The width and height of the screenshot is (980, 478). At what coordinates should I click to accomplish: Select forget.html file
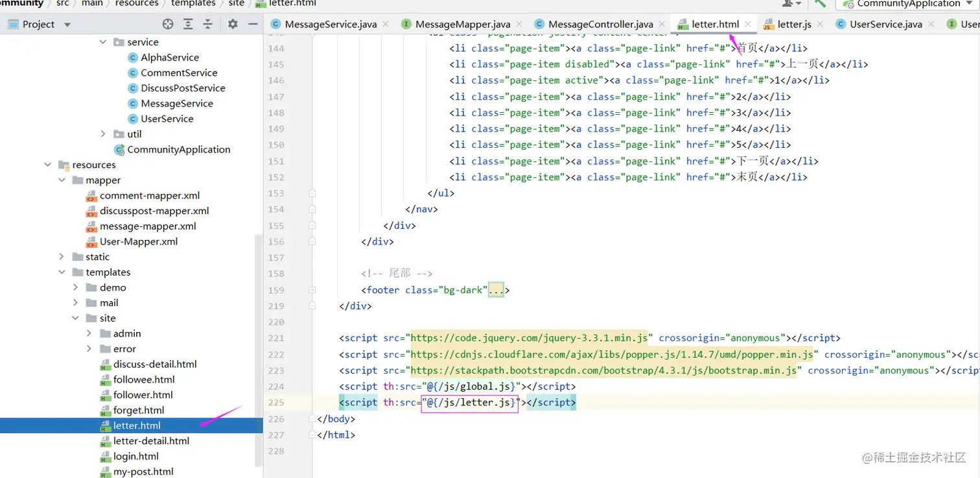(139, 410)
